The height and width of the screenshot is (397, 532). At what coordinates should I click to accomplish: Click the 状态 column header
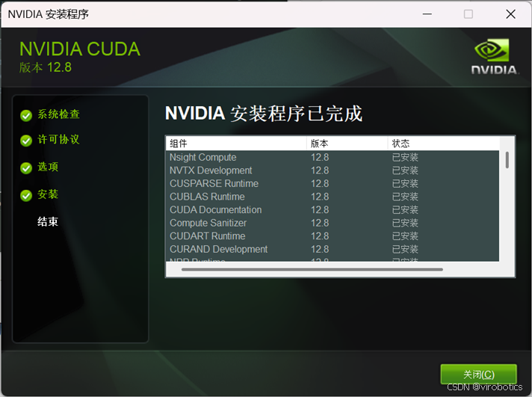pyautogui.click(x=443, y=144)
